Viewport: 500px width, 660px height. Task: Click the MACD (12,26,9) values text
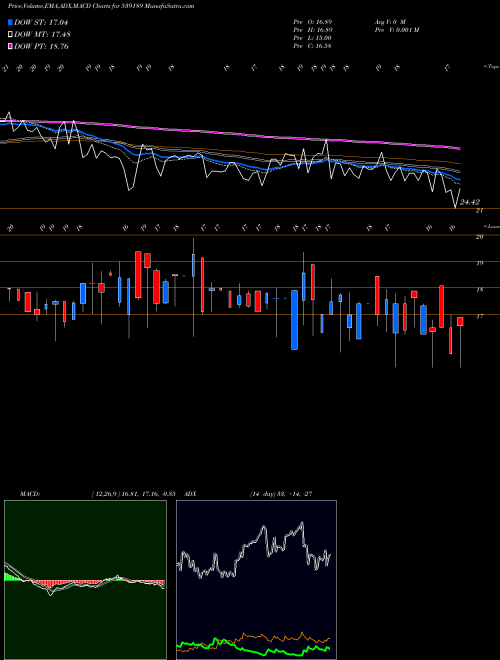(133, 494)
